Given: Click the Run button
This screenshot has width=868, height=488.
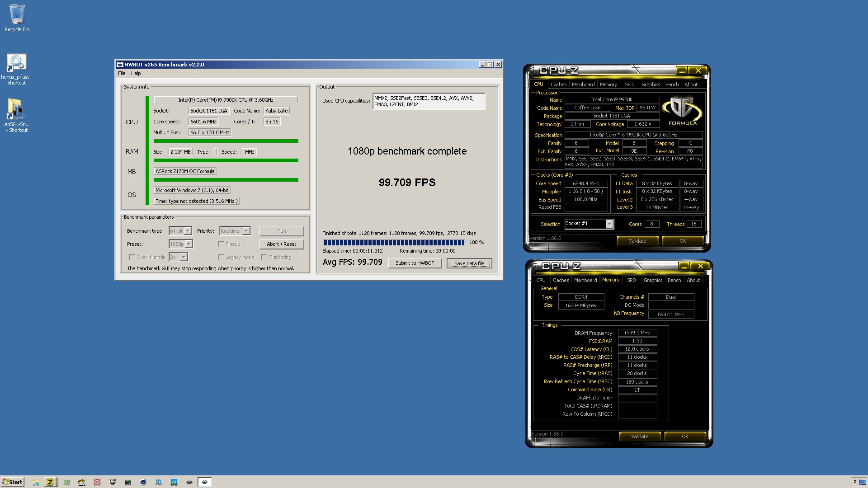Looking at the screenshot, I should coord(282,231).
